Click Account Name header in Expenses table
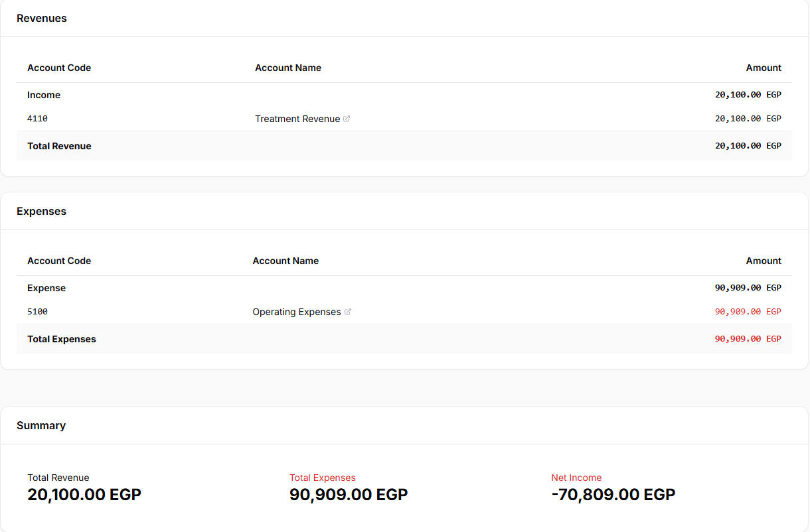The width and height of the screenshot is (810, 532). 285,261
